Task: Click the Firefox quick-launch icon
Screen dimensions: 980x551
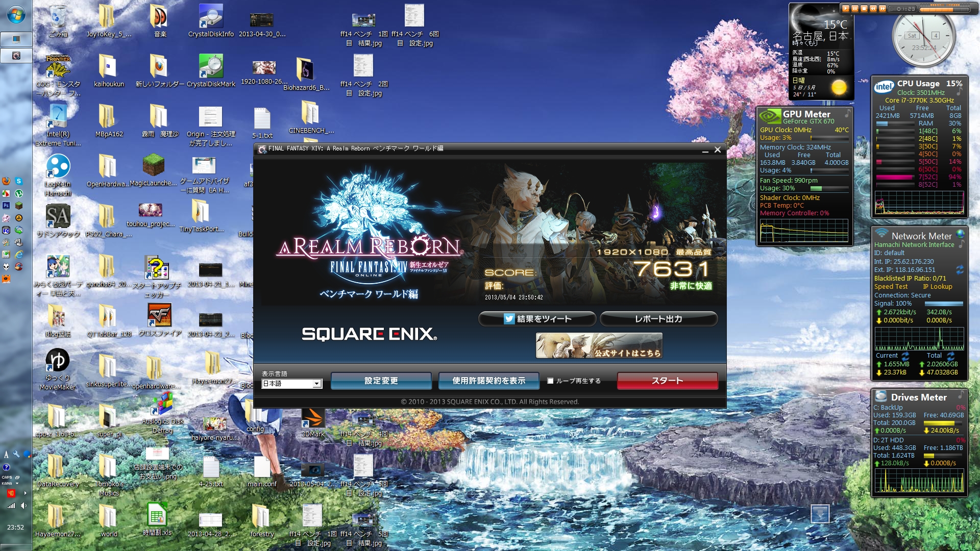Action: 6,181
